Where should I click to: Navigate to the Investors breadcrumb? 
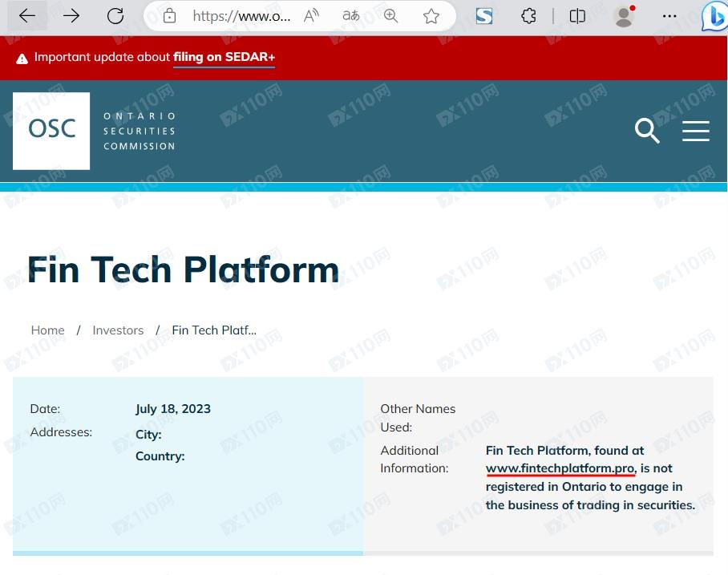point(118,330)
